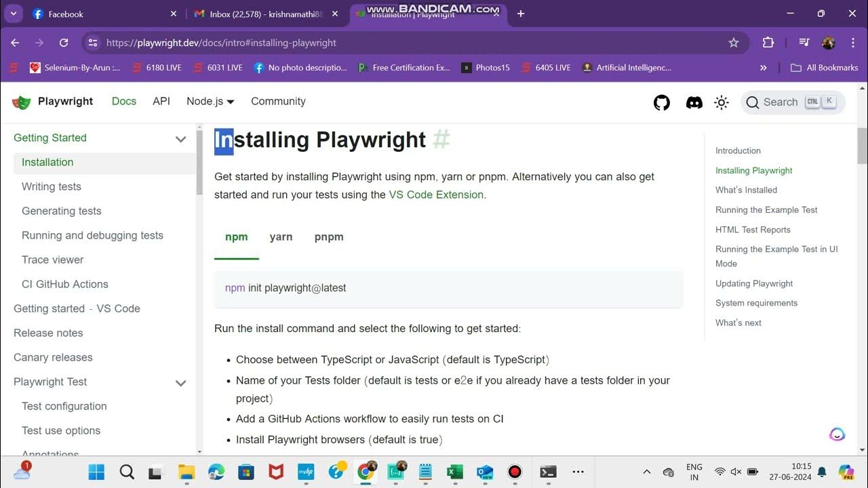Open Microsoft Store from the taskbar
Image resolution: width=868 pixels, height=488 pixels.
tap(246, 472)
